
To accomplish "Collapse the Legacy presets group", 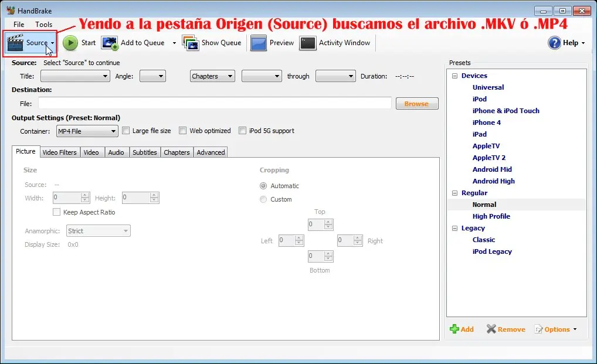I will coord(454,228).
